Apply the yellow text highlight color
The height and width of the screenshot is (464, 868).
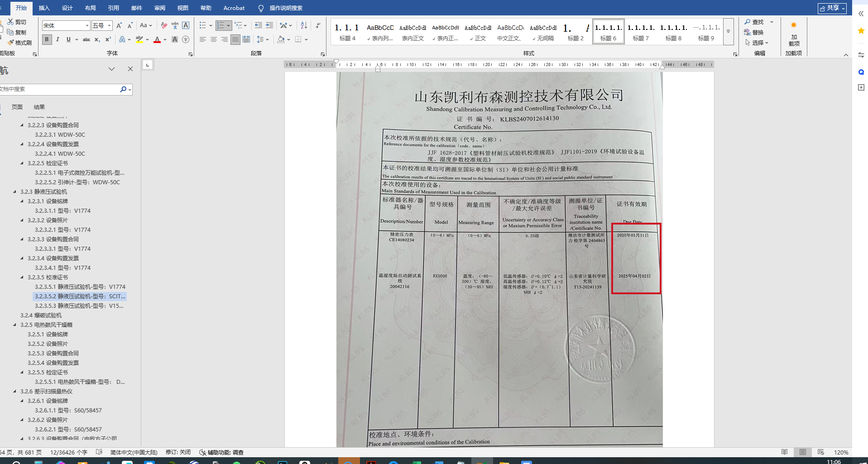pos(139,40)
